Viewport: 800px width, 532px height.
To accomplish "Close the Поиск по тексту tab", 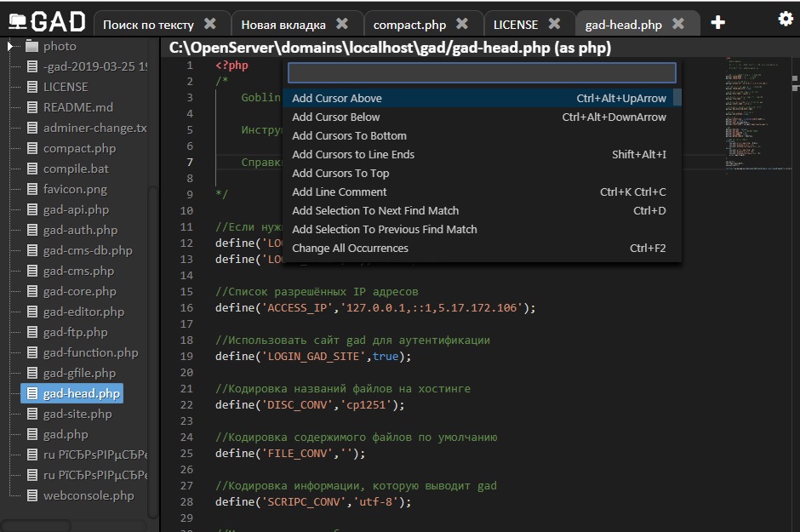I will pos(209,24).
